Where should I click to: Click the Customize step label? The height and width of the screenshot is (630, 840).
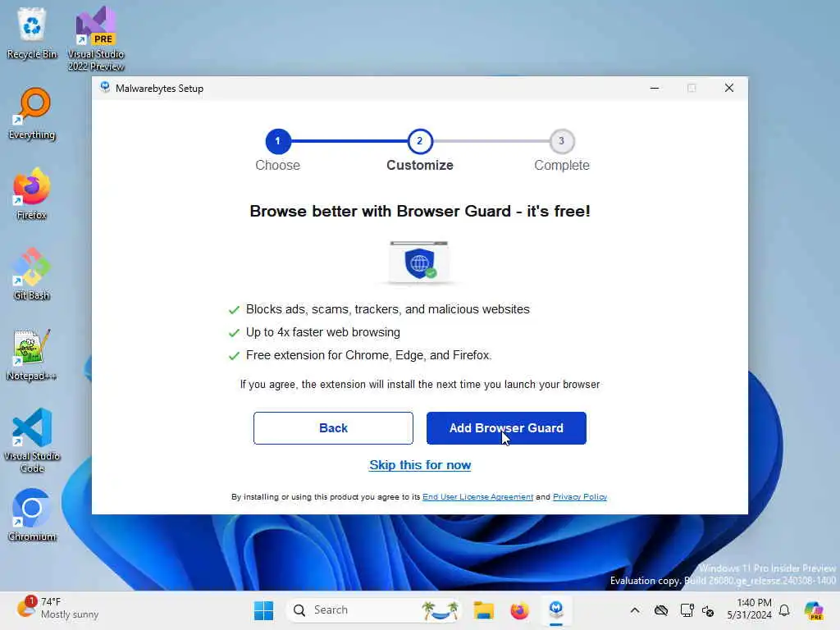(420, 165)
